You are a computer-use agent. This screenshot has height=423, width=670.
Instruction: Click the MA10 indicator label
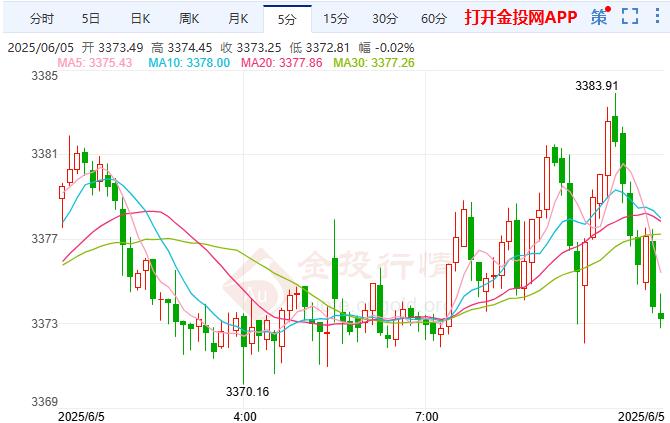(x=189, y=63)
